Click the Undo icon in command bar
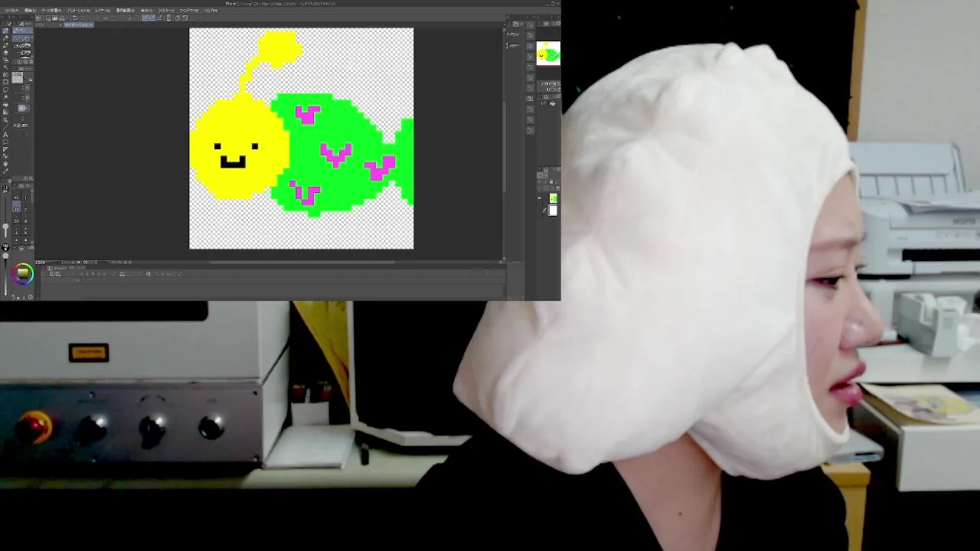980x551 pixels. 75,18
